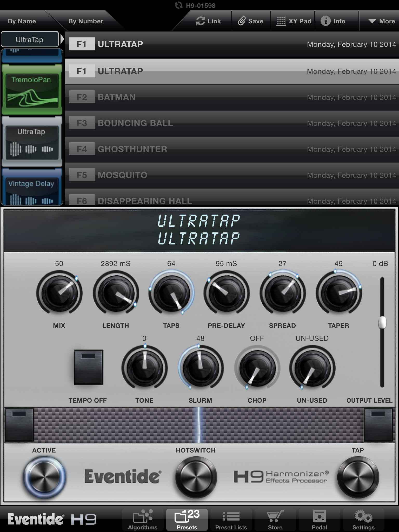Click the UN-USED knob
Viewport: 399px width, 532px height.
coord(312,368)
